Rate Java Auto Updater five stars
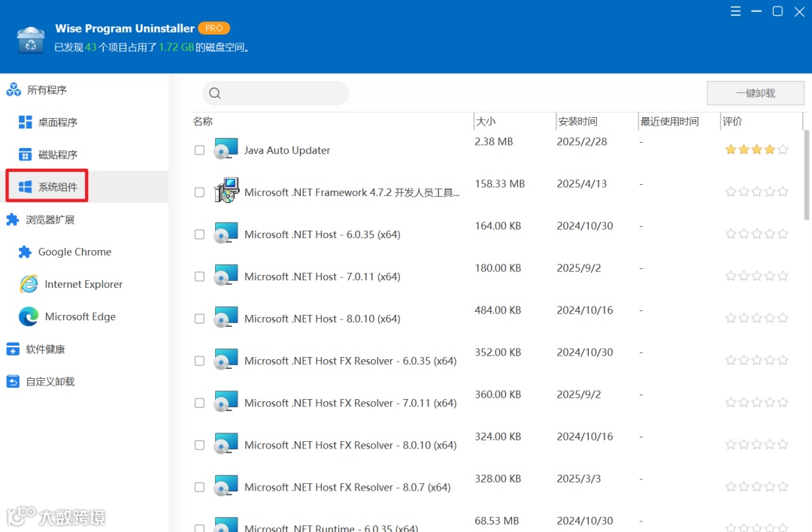Screen dimensions: 812x532 783,150
